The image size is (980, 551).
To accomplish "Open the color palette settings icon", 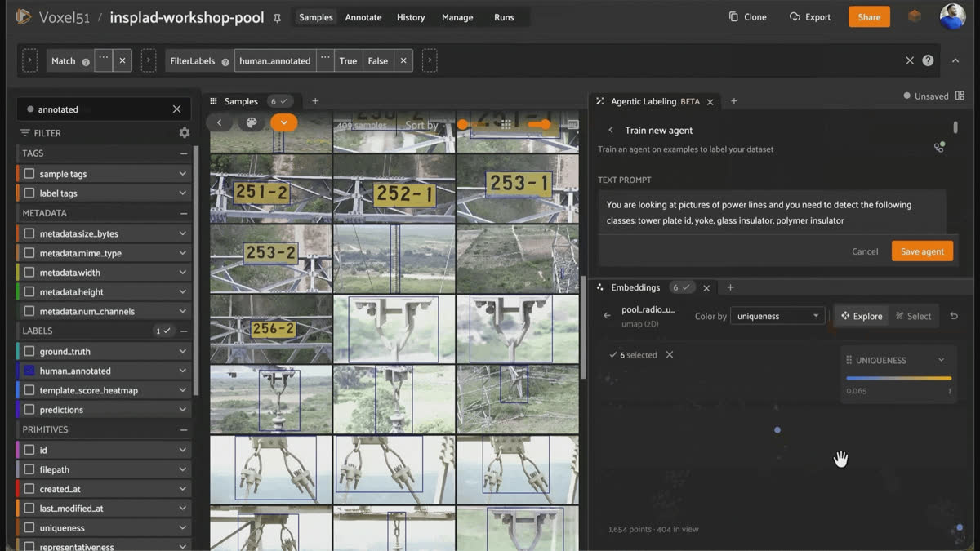I will tap(252, 122).
